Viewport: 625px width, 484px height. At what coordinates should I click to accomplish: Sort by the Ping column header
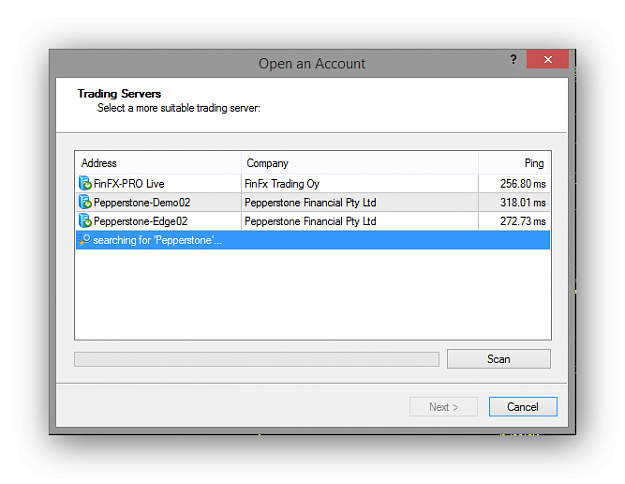pyautogui.click(x=514, y=163)
